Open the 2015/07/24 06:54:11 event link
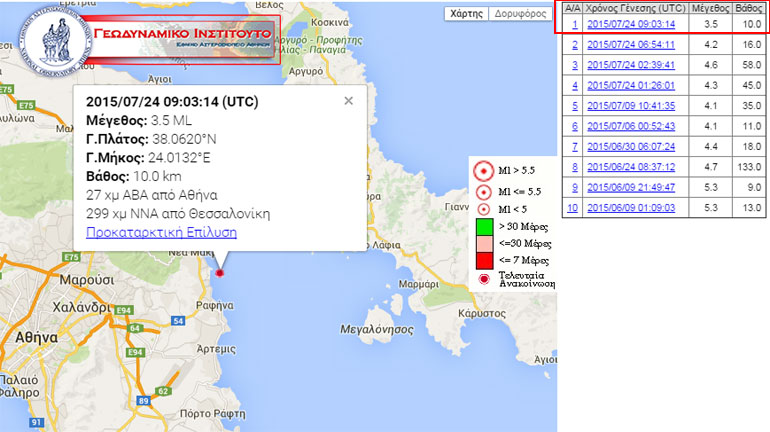This screenshot has width=770, height=432. [x=630, y=45]
